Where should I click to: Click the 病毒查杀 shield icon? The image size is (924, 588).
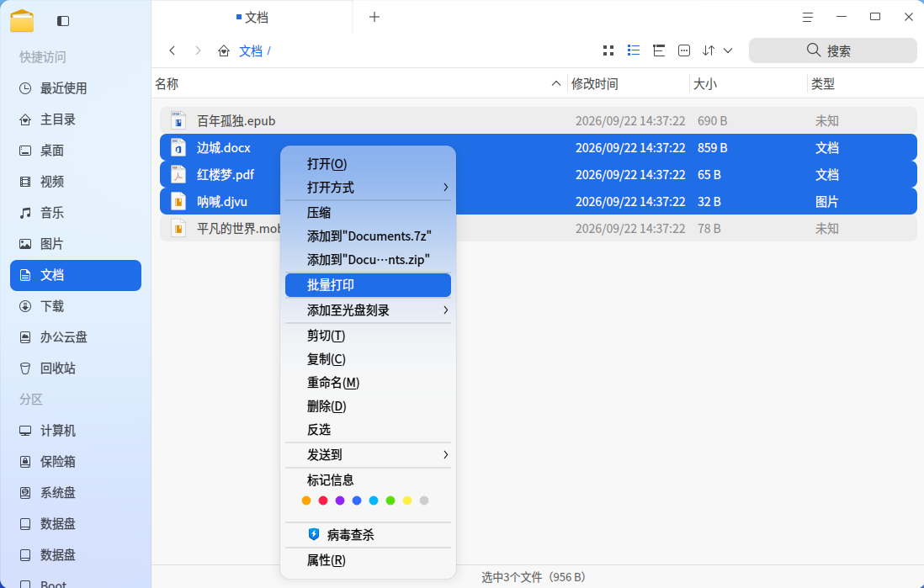(x=314, y=534)
